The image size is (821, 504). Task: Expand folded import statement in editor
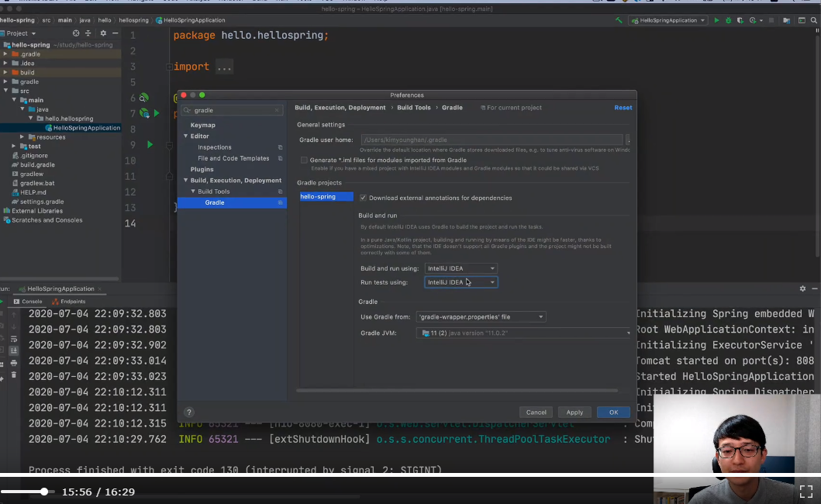[169, 67]
